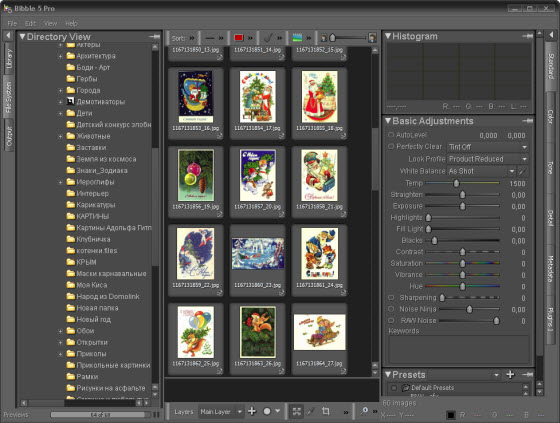Open the Main Layer dropdown
Screen dimensions: 560x423
[x=221, y=412]
